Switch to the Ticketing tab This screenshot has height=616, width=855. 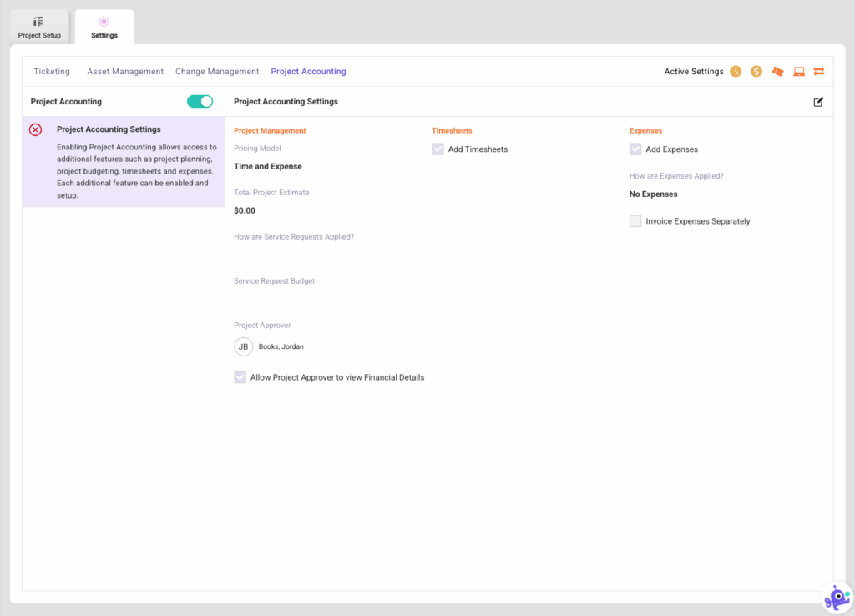(x=52, y=71)
